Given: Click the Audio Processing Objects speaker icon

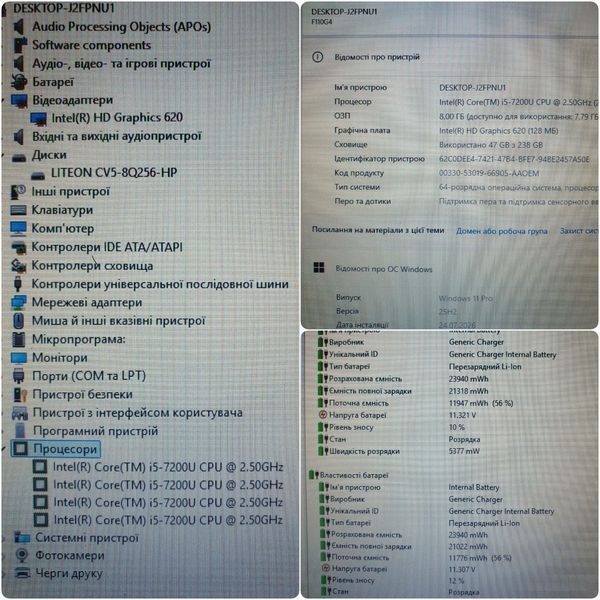Looking at the screenshot, I should coord(18,27).
